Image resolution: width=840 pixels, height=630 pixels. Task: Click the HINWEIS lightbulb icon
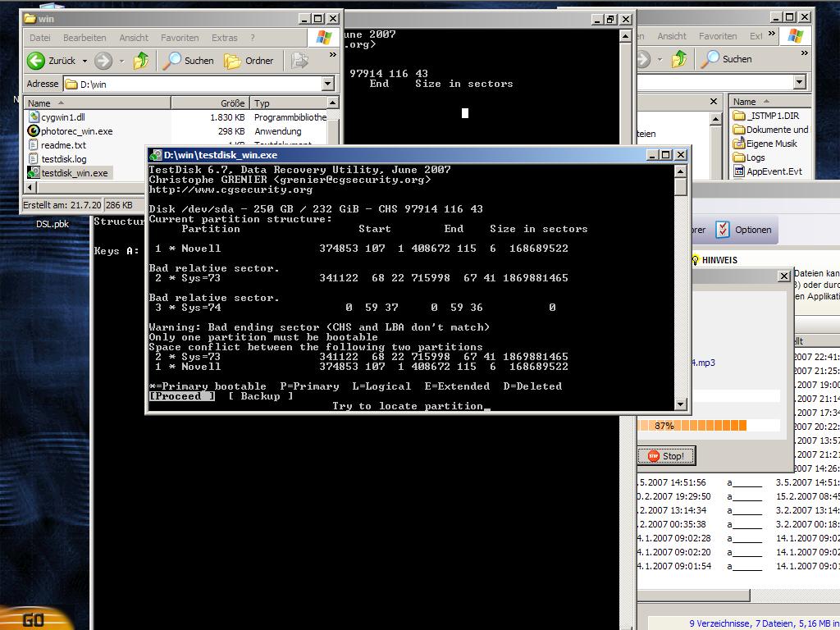pyautogui.click(x=696, y=260)
